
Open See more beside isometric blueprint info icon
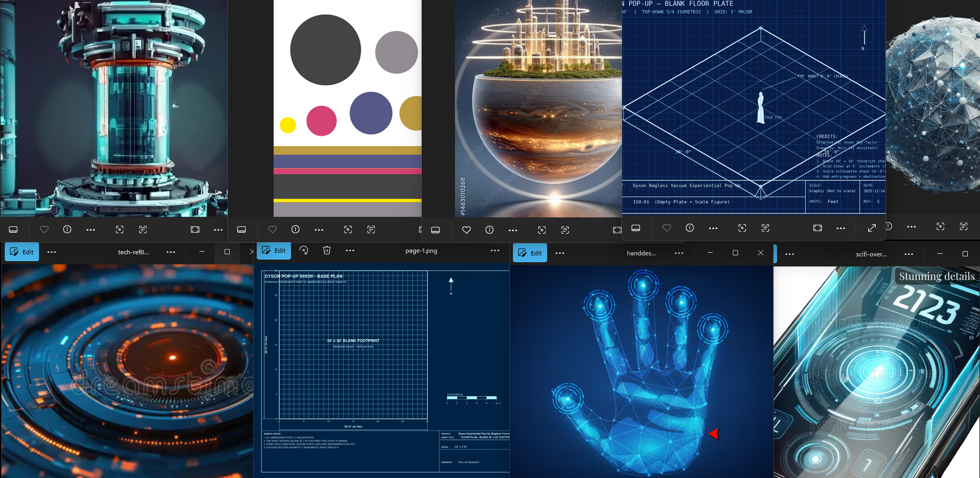[x=713, y=228]
